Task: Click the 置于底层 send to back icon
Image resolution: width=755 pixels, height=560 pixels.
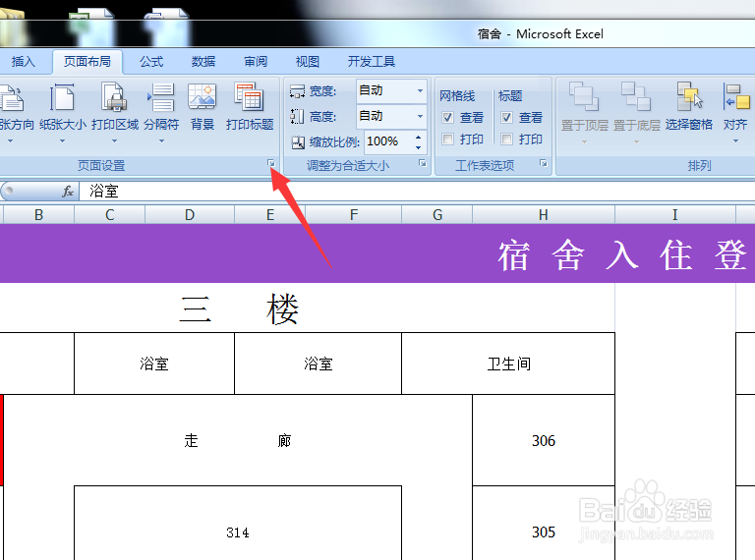Action: click(x=636, y=96)
